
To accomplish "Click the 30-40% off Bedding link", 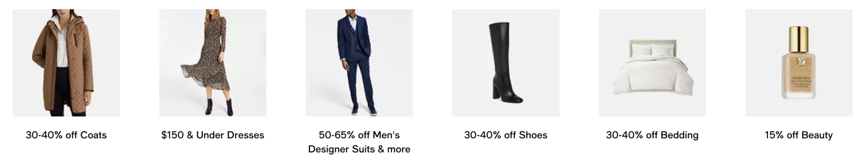I will click(x=652, y=135).
